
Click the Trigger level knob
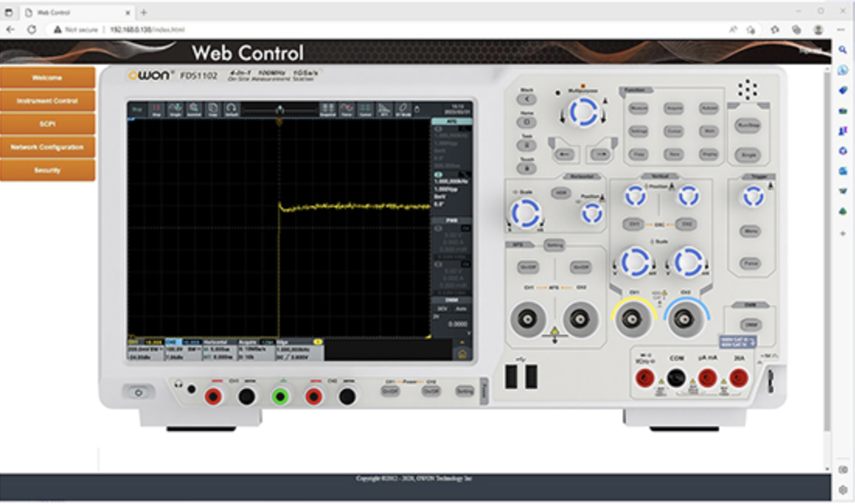pos(752,198)
